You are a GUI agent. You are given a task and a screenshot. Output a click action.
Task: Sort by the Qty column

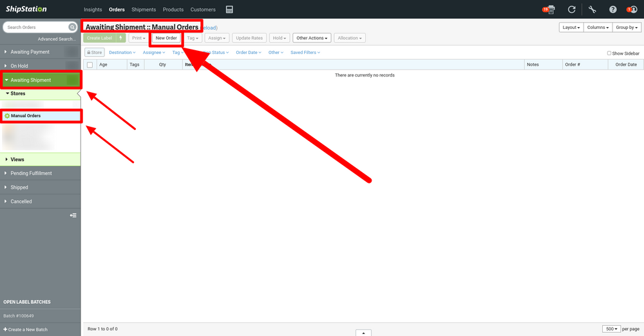163,64
